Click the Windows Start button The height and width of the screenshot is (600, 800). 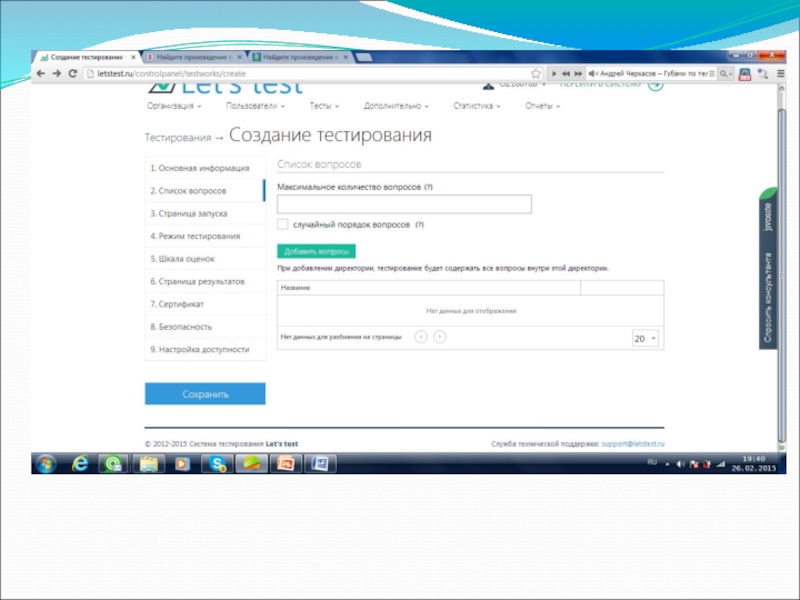46,464
